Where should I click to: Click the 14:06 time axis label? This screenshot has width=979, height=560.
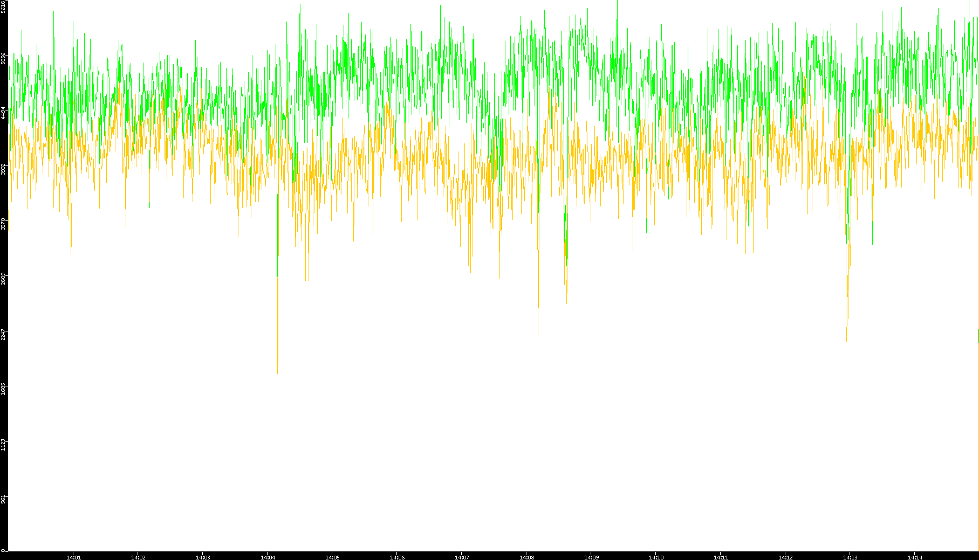tap(397, 557)
